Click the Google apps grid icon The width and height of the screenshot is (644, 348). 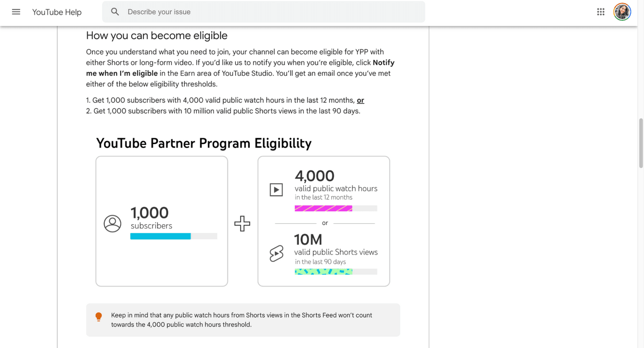tap(601, 12)
